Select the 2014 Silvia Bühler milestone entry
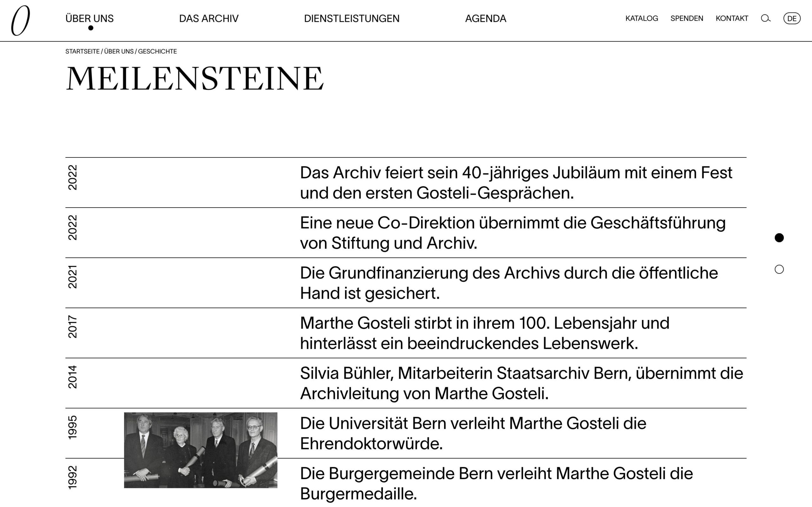This screenshot has height=507, width=812. [521, 383]
